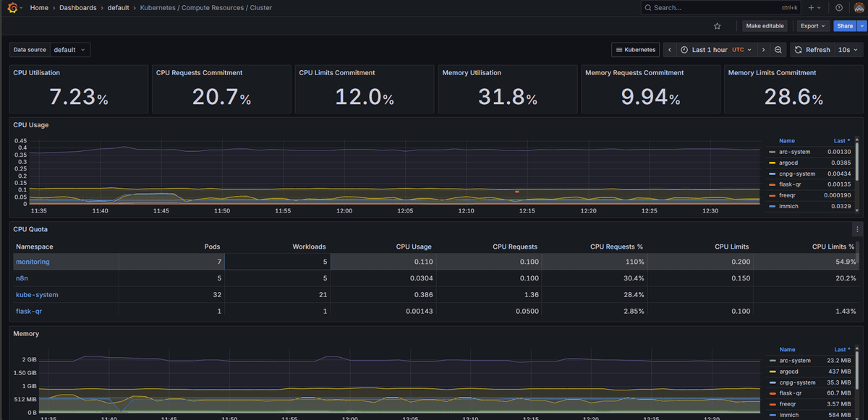
Task: Click the Make editable button
Action: point(764,25)
